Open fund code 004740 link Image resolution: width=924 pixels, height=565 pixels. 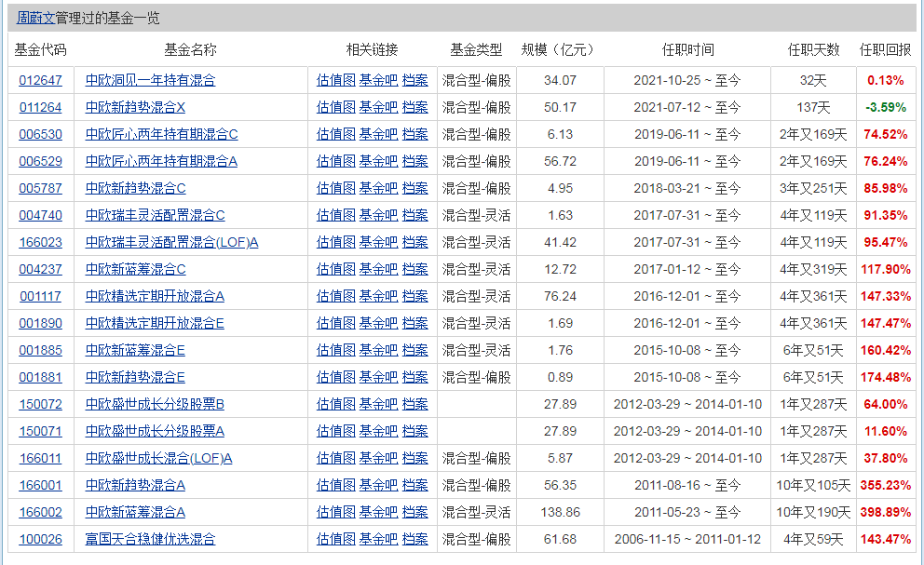click(x=41, y=216)
